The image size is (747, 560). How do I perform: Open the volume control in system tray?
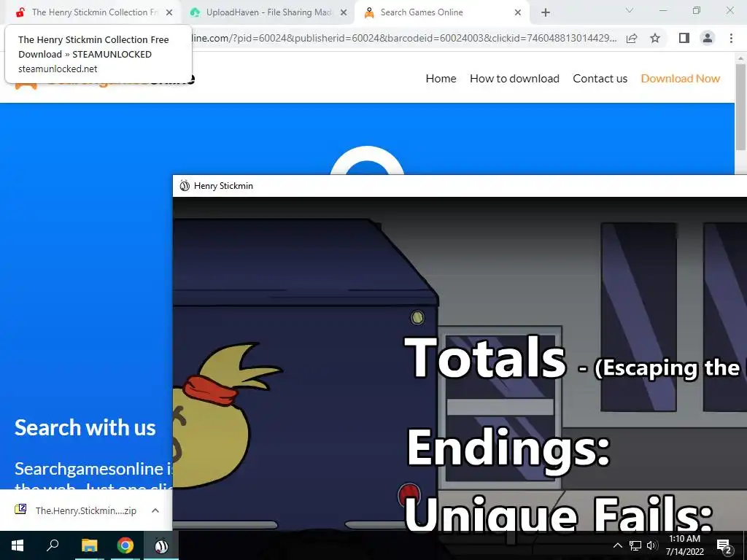[651, 545]
